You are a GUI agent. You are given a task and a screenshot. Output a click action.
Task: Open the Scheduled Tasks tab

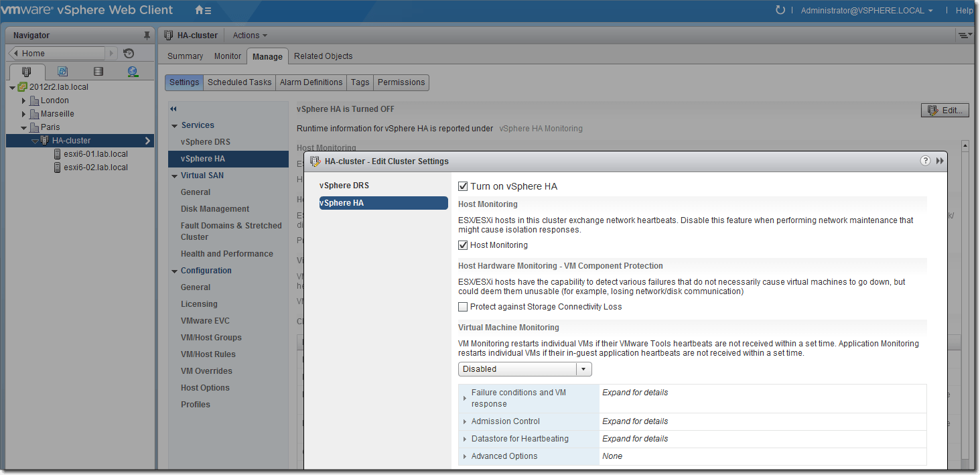pos(239,82)
